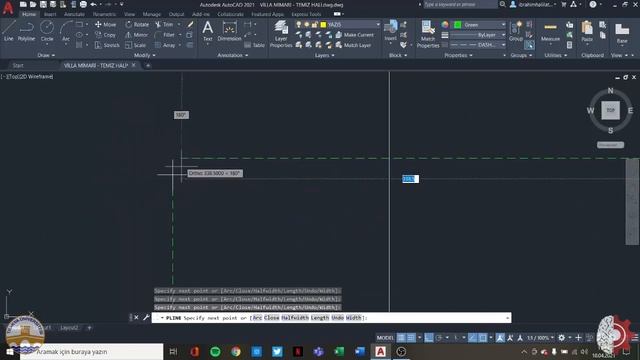Select the Arc tool
Viewport: 640px width, 360px height.
(x=66, y=31)
